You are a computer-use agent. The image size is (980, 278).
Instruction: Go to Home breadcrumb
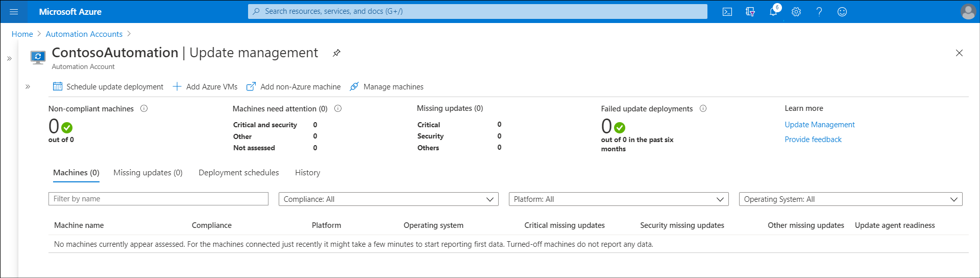click(x=22, y=34)
